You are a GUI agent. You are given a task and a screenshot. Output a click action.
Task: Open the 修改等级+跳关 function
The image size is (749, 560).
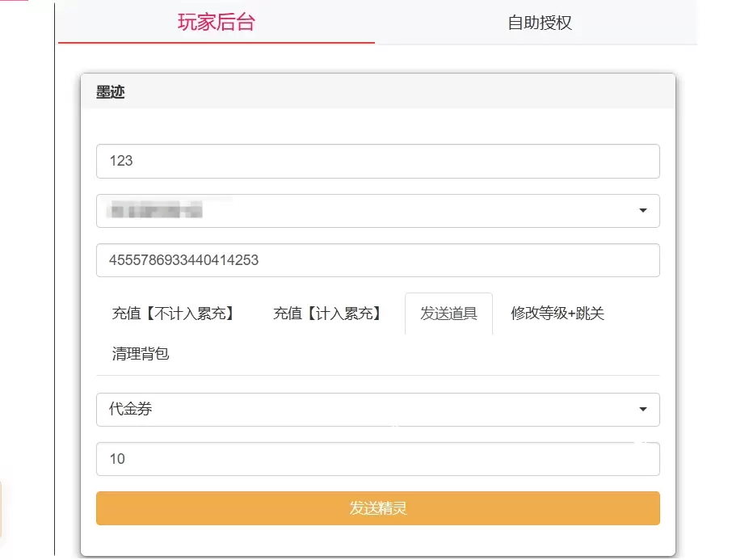point(559,314)
